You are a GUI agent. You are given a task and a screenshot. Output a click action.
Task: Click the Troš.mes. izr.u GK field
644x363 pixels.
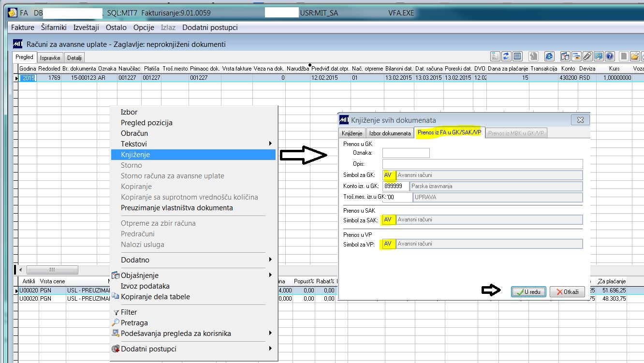click(397, 197)
